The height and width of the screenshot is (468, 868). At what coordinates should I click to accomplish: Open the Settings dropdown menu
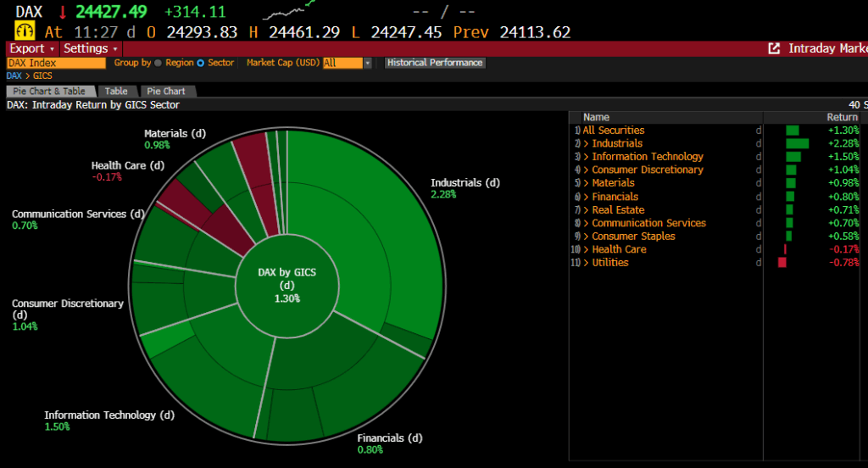point(91,48)
